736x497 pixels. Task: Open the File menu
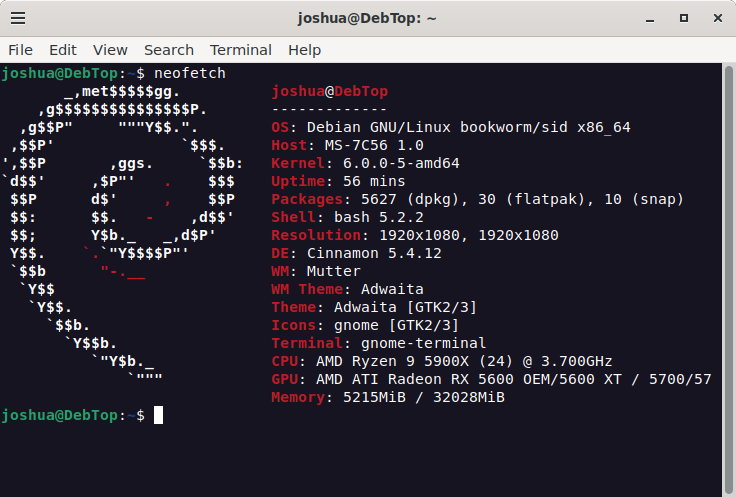click(x=21, y=50)
